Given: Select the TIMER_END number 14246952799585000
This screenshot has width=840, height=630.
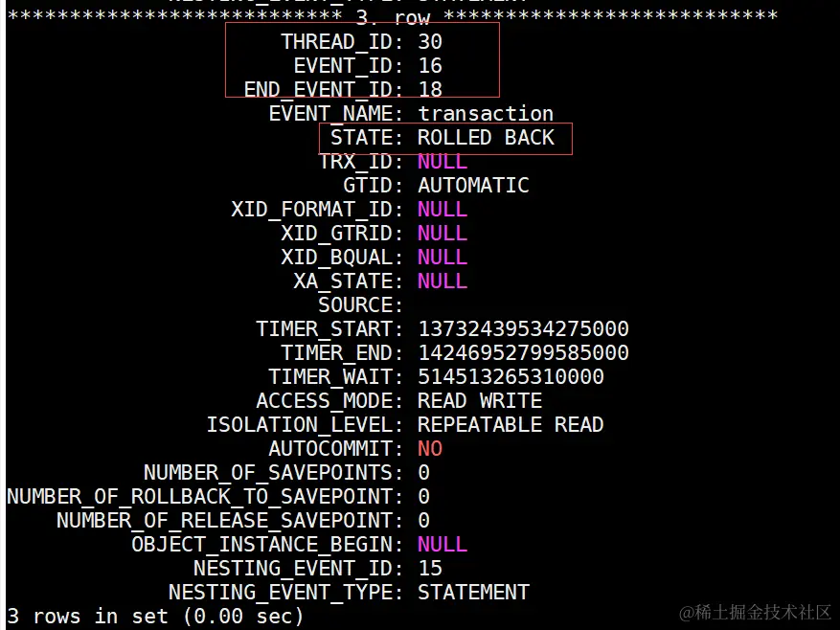Looking at the screenshot, I should [523, 353].
